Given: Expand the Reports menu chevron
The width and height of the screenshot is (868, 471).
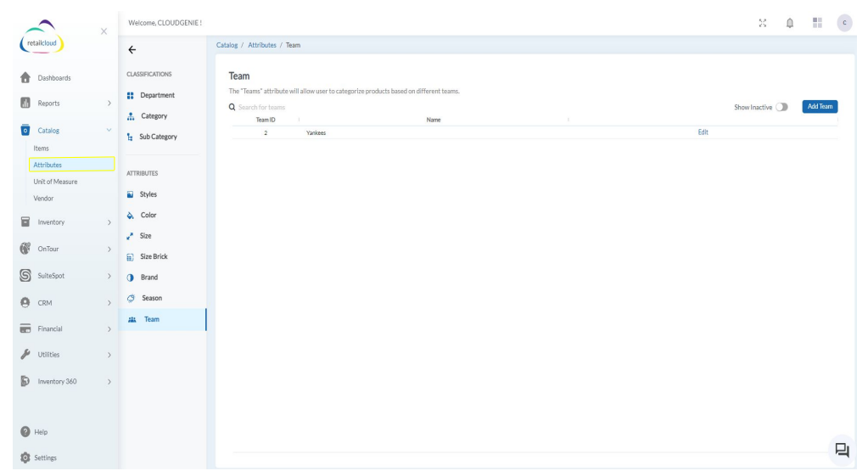Looking at the screenshot, I should click(109, 104).
